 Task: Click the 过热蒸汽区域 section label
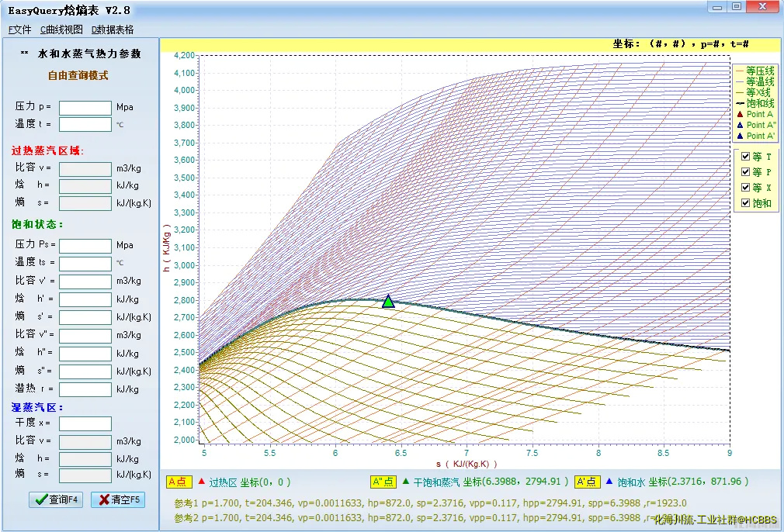pos(47,150)
